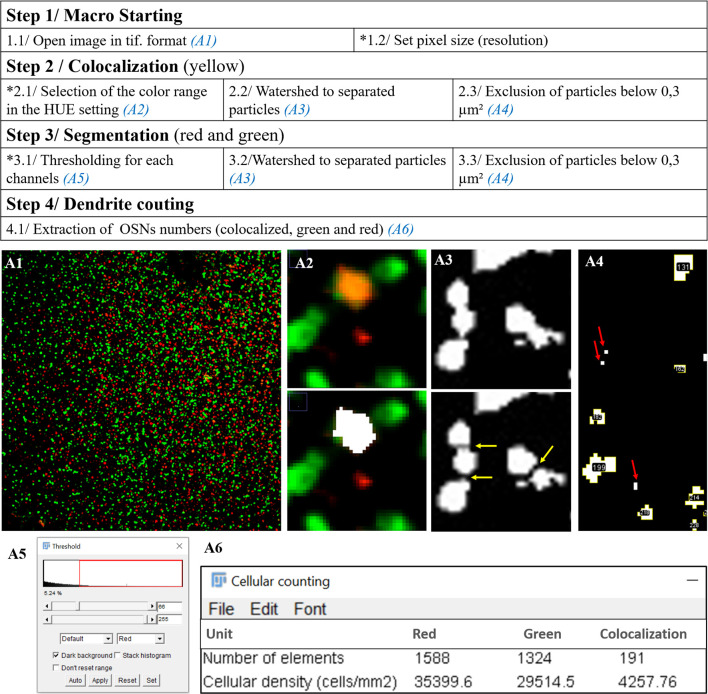Image resolution: width=708 pixels, height=694 pixels.
Task: Close the Threshold dialog
Action: pos(179,547)
